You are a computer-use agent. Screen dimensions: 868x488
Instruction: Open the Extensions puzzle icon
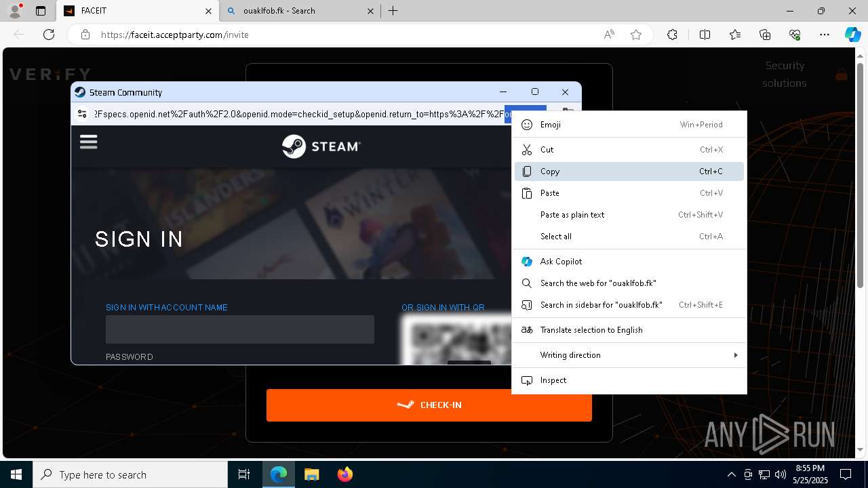pos(672,35)
